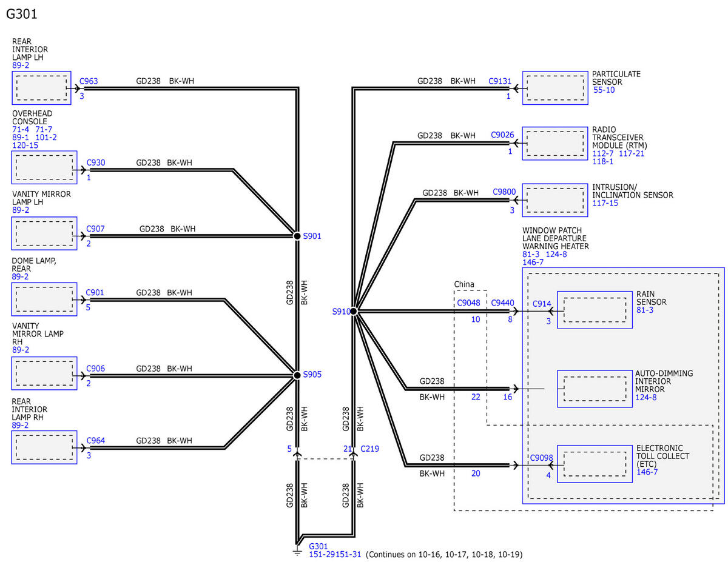
Task: Open connector C9048 link
Action: 468,302
